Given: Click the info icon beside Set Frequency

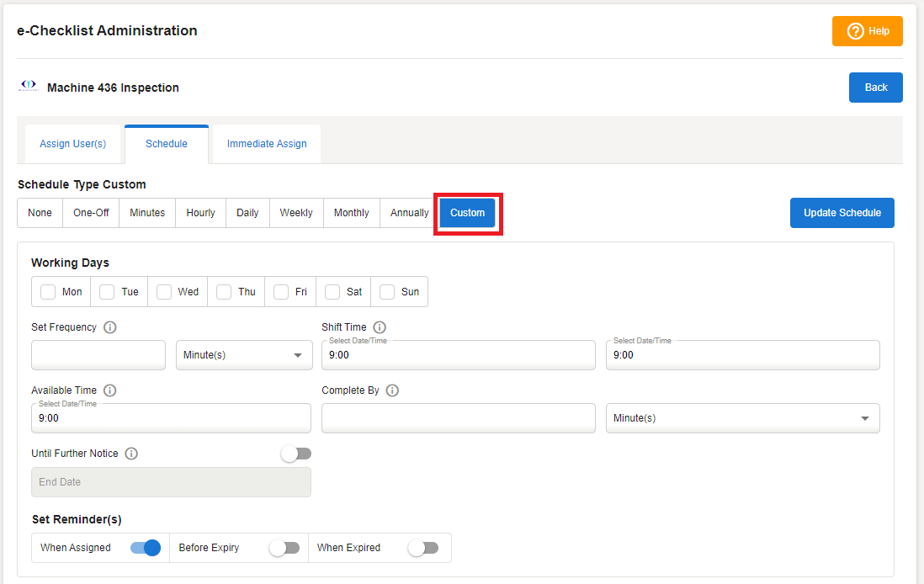Looking at the screenshot, I should [109, 327].
